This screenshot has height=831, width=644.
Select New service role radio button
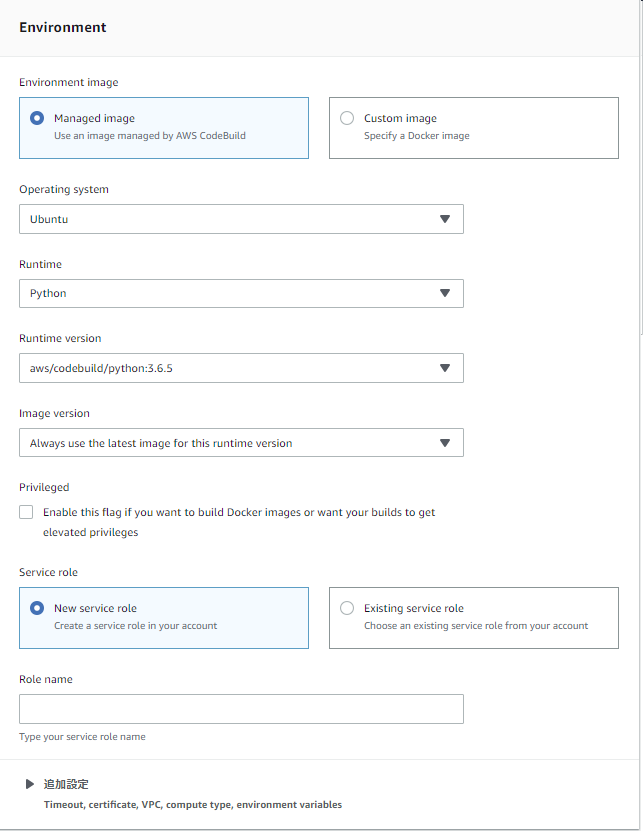coord(37,608)
